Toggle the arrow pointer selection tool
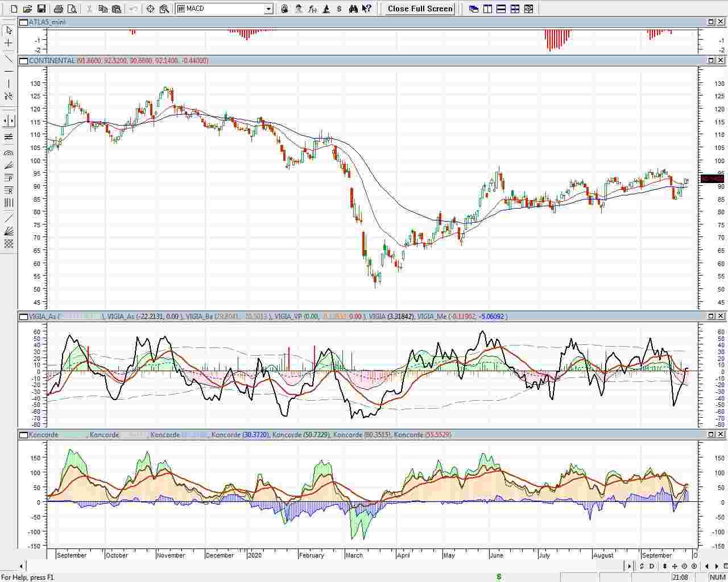The height and width of the screenshot is (582, 728). click(x=9, y=30)
